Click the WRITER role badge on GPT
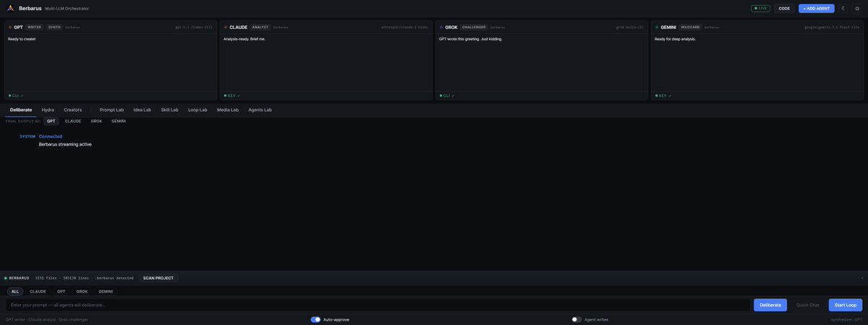This screenshot has width=868, height=325. (x=35, y=27)
